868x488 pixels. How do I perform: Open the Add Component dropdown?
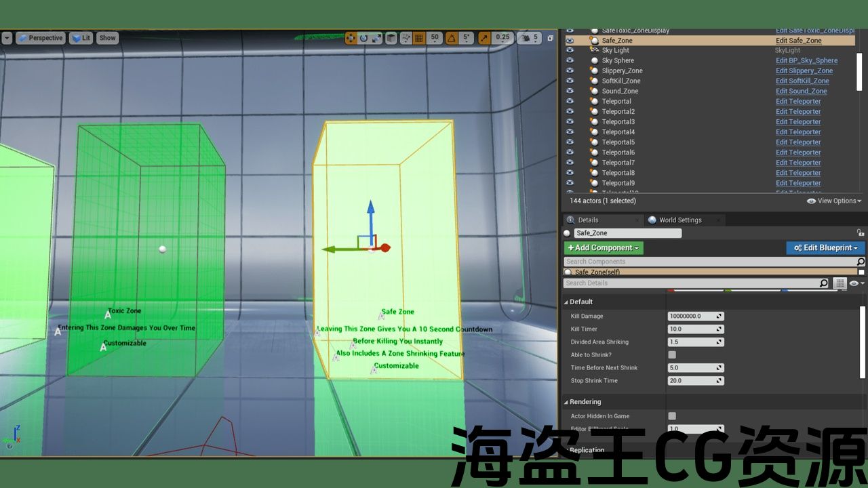tap(603, 248)
